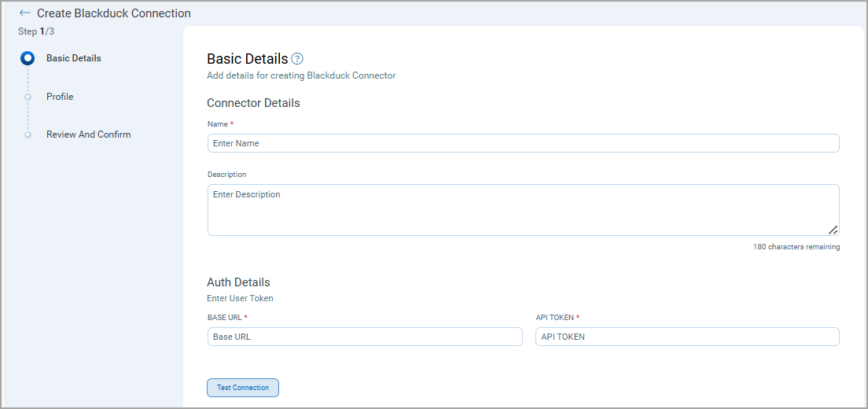Click the Basic Details step circle indicator
The image size is (868, 409).
click(28, 58)
